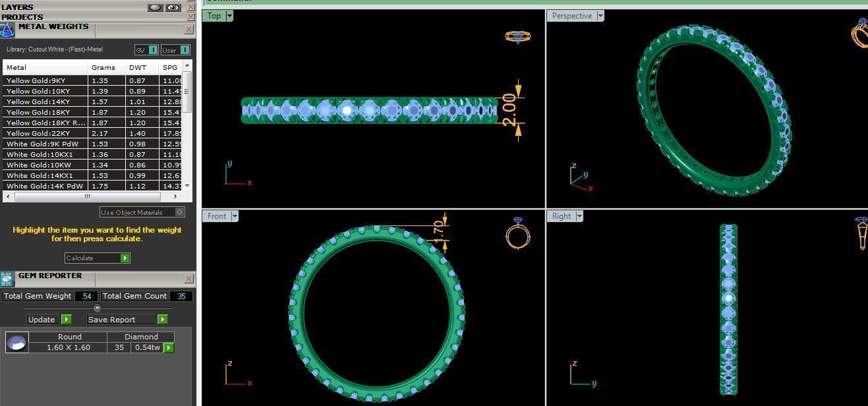Select the Yellow Gold:10KY row
This screenshot has height=406, width=868.
93,91
